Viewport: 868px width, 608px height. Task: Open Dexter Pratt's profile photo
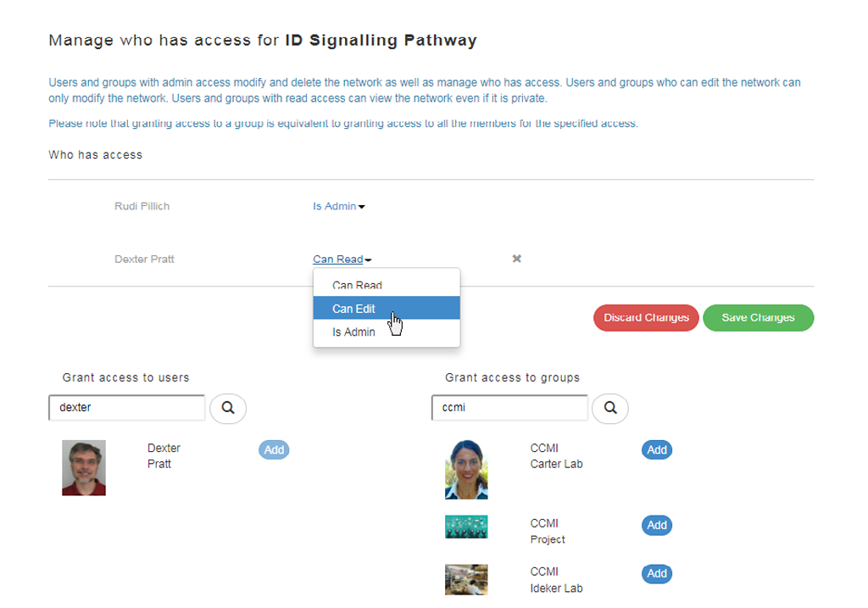tap(84, 467)
